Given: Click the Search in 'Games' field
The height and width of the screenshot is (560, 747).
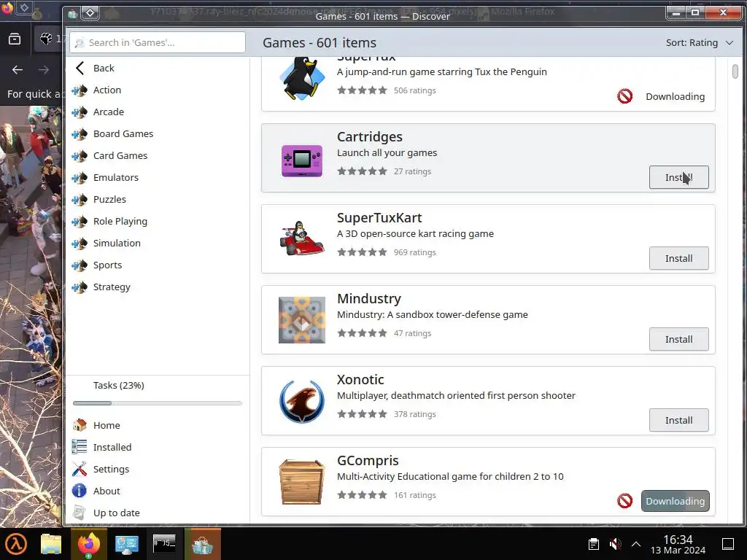Looking at the screenshot, I should click(x=158, y=42).
